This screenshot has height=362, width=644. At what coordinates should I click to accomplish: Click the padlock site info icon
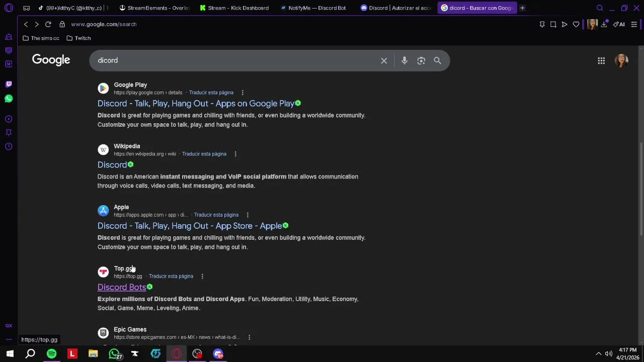(62, 24)
